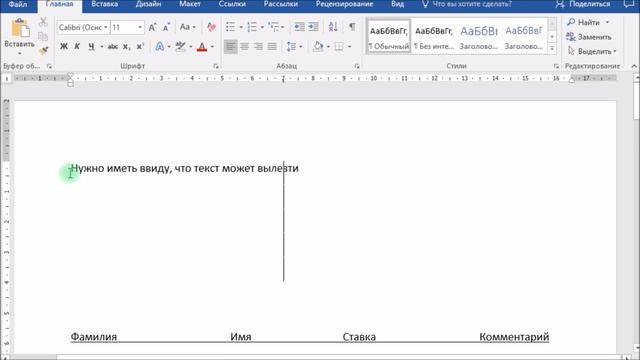Center align the paragraph
The width and height of the screenshot is (640, 360).
point(244,47)
